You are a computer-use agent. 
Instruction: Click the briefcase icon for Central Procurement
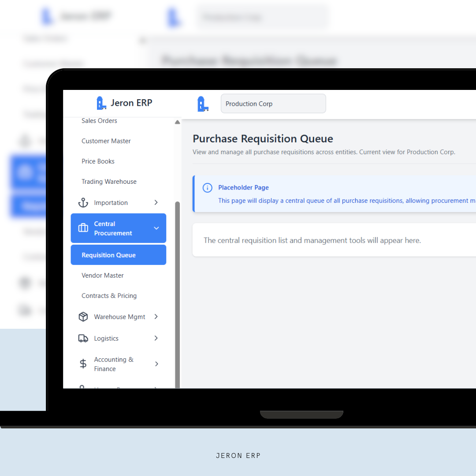pyautogui.click(x=83, y=228)
